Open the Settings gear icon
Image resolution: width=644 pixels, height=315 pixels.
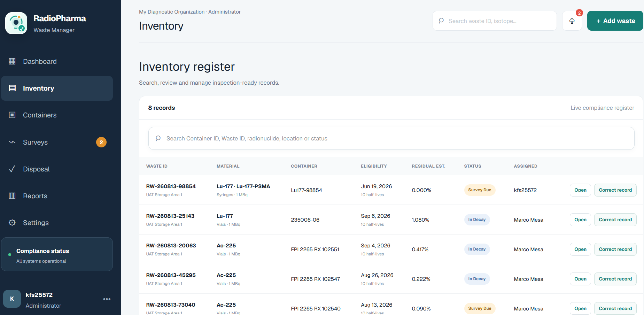[12, 223]
